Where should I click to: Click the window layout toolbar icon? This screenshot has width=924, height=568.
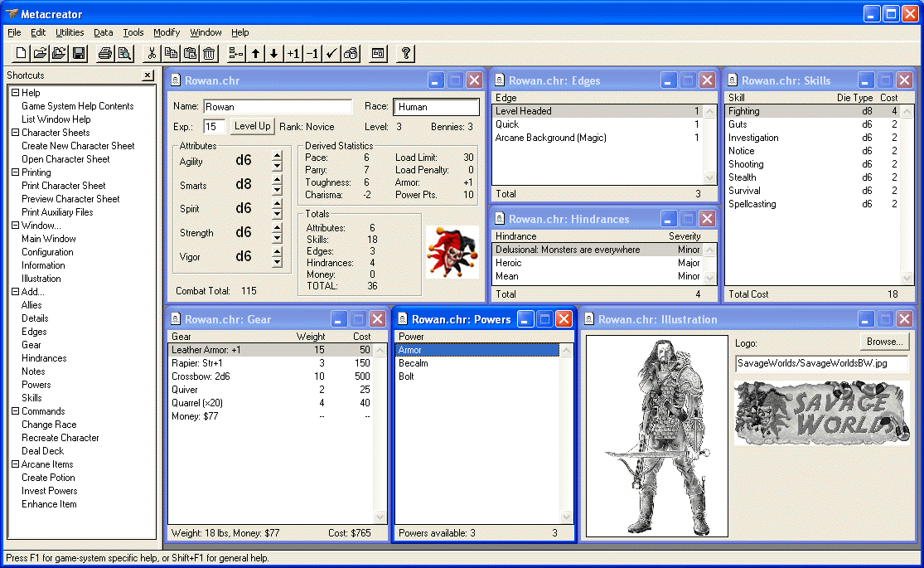pos(378,54)
